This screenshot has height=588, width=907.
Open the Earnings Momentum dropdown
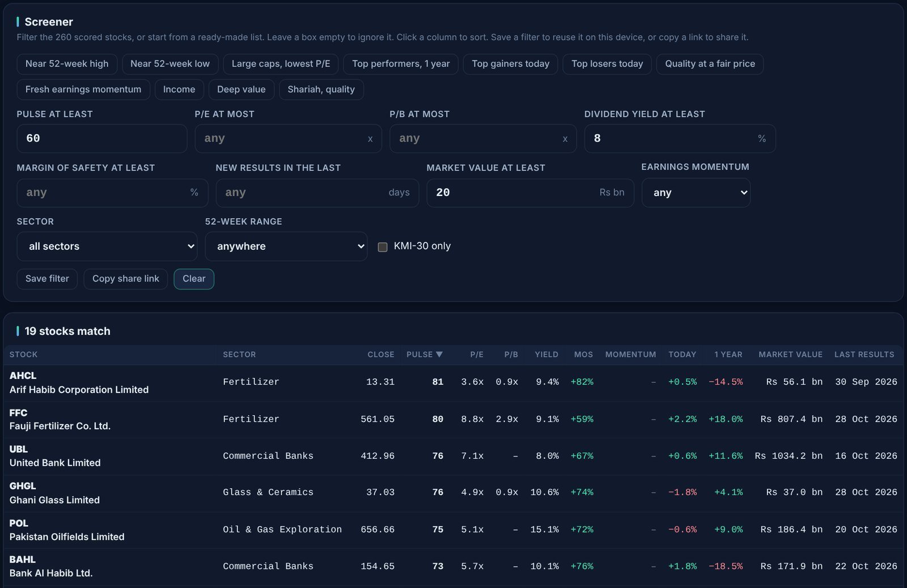696,193
